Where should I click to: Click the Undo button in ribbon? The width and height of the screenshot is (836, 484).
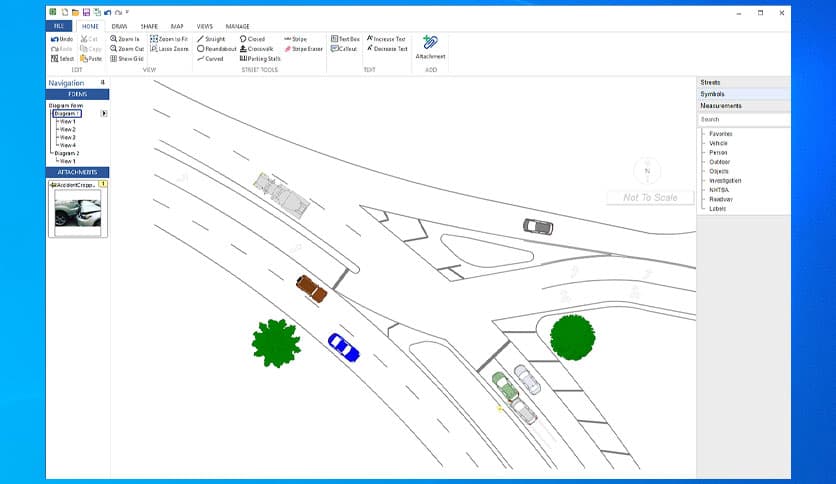[x=62, y=39]
